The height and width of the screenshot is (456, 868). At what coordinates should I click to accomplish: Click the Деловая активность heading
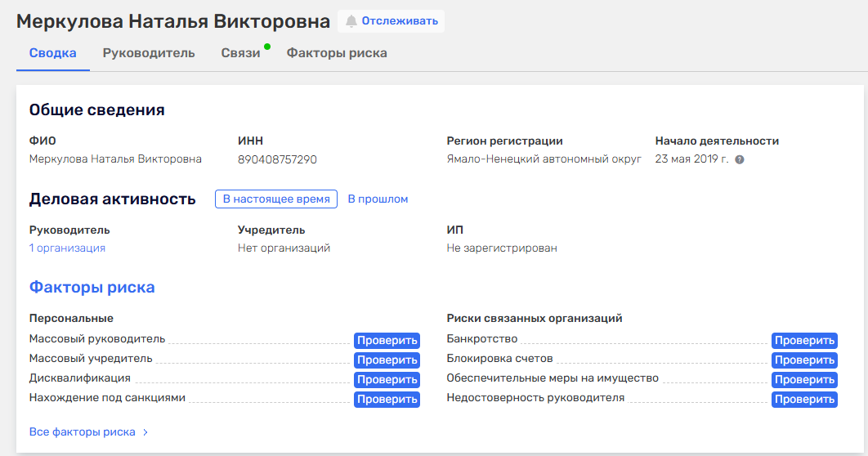click(x=112, y=199)
